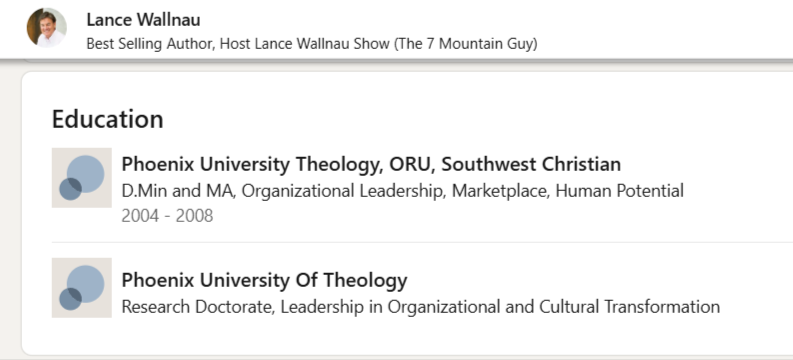Open Phoenix University Theology, ORU, Southwest Christian entry
This screenshot has width=793, height=360.
371,164
